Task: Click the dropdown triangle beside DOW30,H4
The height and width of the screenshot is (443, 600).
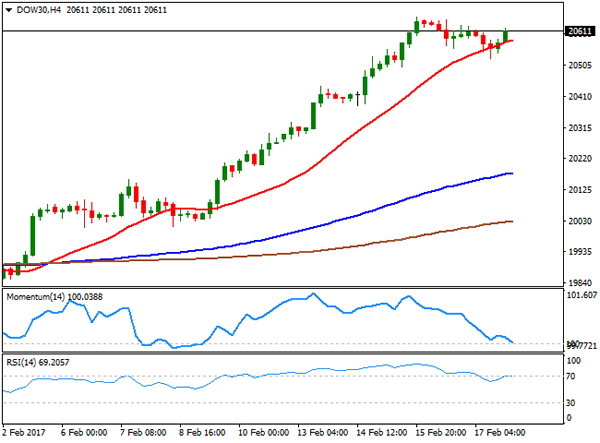Action: [9, 10]
